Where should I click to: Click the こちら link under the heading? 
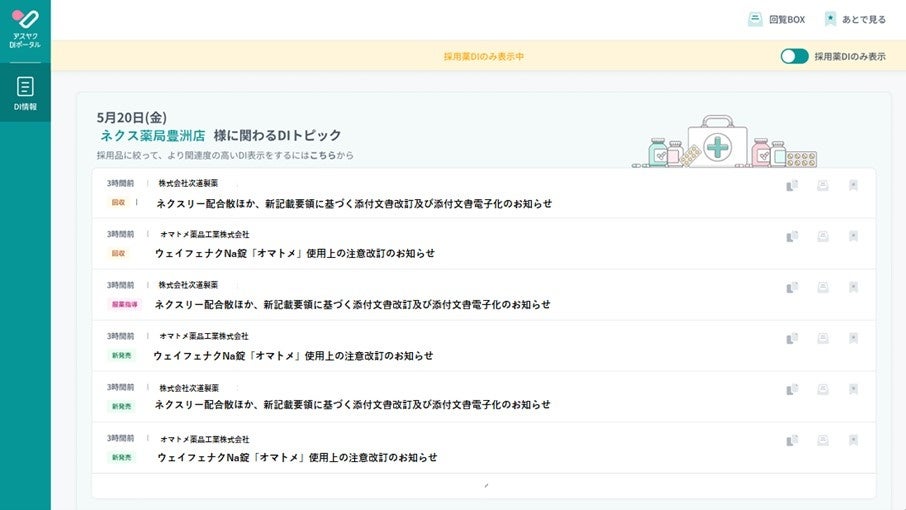322,155
